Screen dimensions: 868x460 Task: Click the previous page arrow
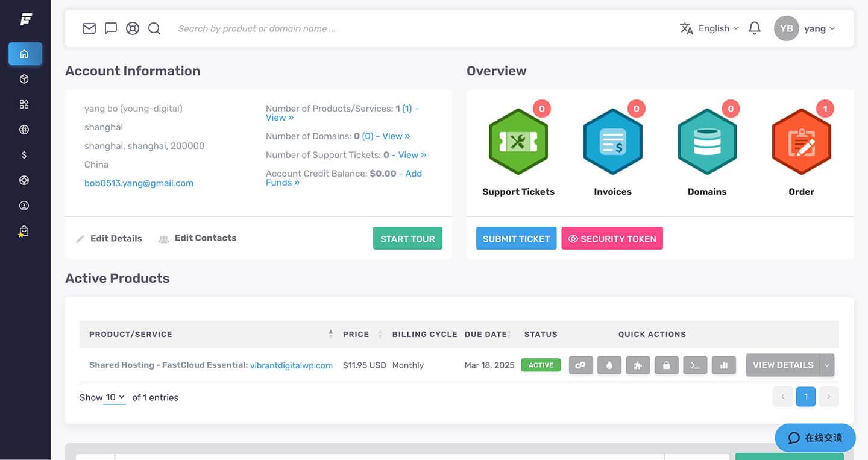[783, 397]
